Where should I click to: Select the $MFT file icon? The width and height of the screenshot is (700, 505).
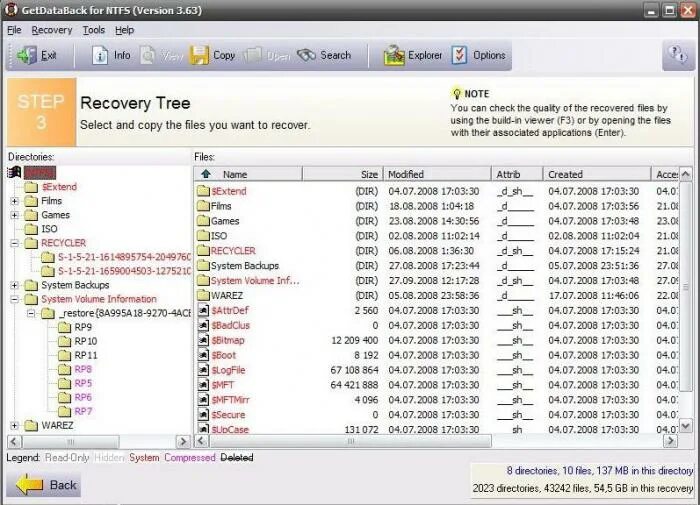(203, 385)
